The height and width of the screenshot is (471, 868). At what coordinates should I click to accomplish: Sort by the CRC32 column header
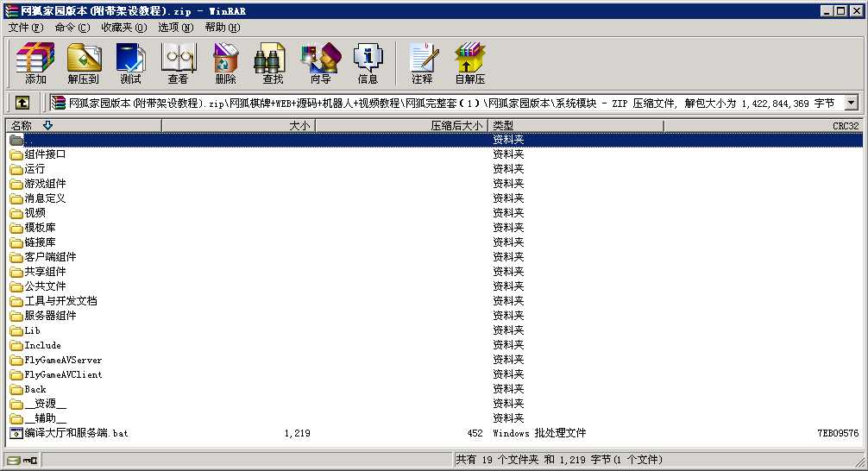pyautogui.click(x=763, y=126)
